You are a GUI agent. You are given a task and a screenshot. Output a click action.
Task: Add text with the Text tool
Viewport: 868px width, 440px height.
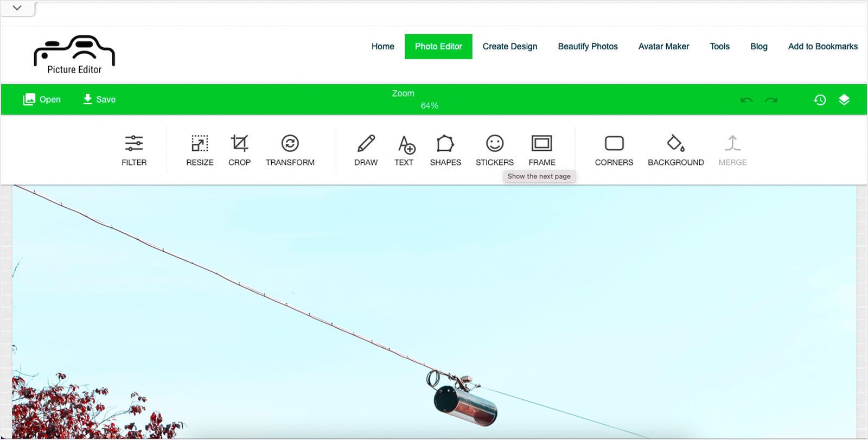coord(405,144)
